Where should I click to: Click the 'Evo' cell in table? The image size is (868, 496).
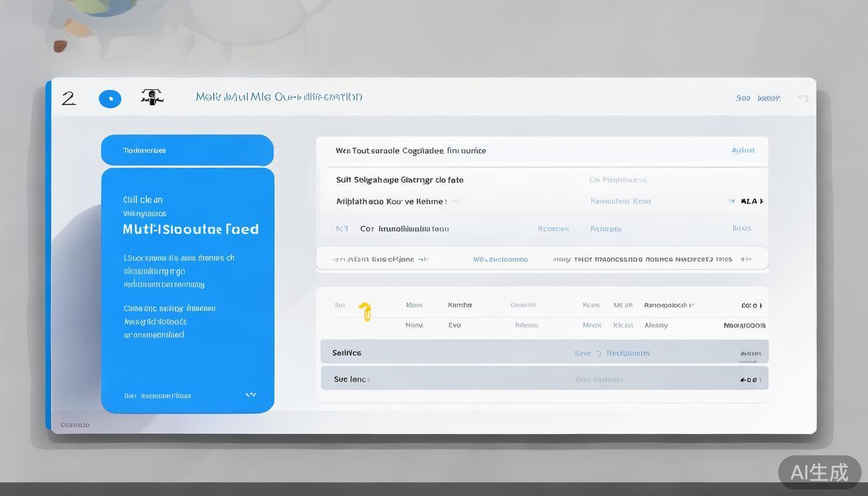coord(455,325)
